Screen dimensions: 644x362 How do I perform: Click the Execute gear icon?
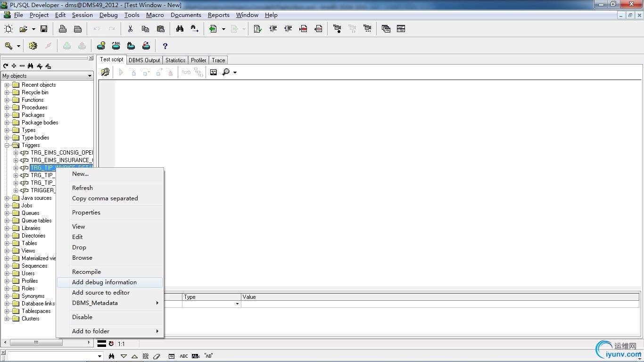(x=33, y=46)
